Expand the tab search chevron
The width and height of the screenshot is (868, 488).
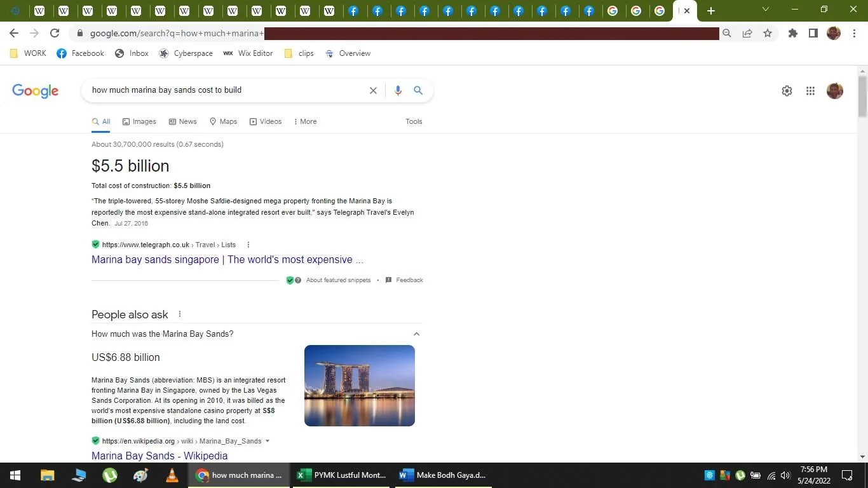(766, 10)
